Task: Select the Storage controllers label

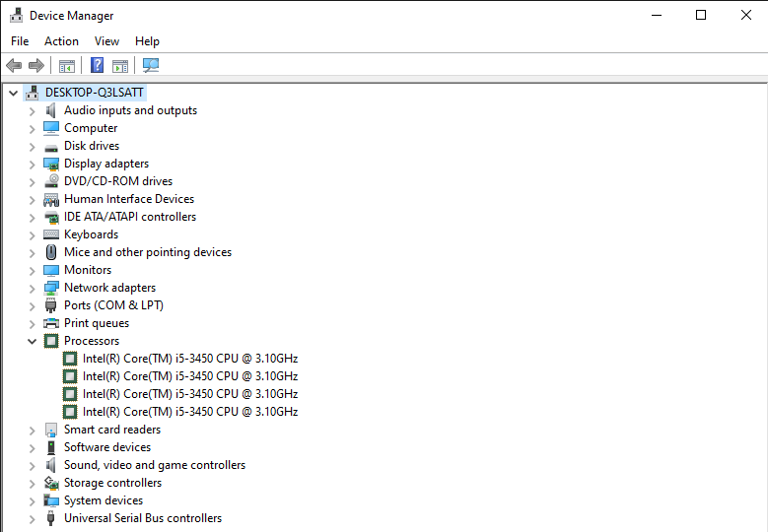Action: tap(112, 483)
